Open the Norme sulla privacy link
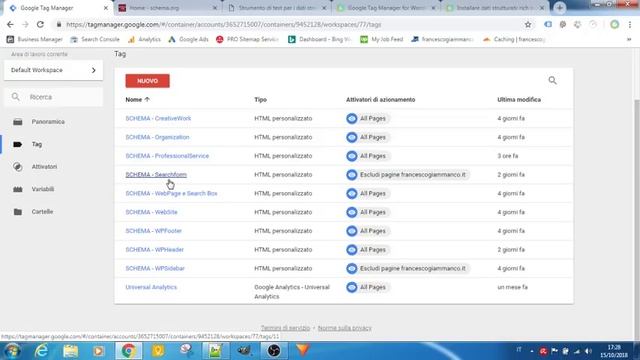The height and width of the screenshot is (360, 640). click(344, 328)
